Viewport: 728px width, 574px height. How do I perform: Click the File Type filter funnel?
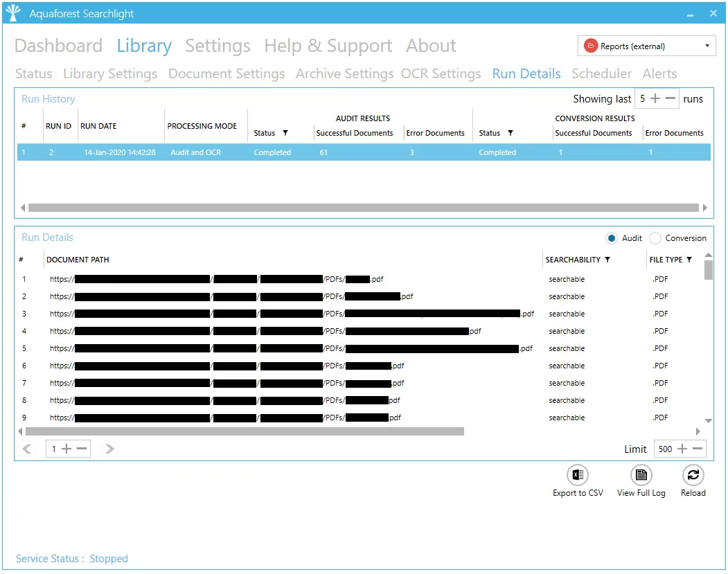coord(689,260)
